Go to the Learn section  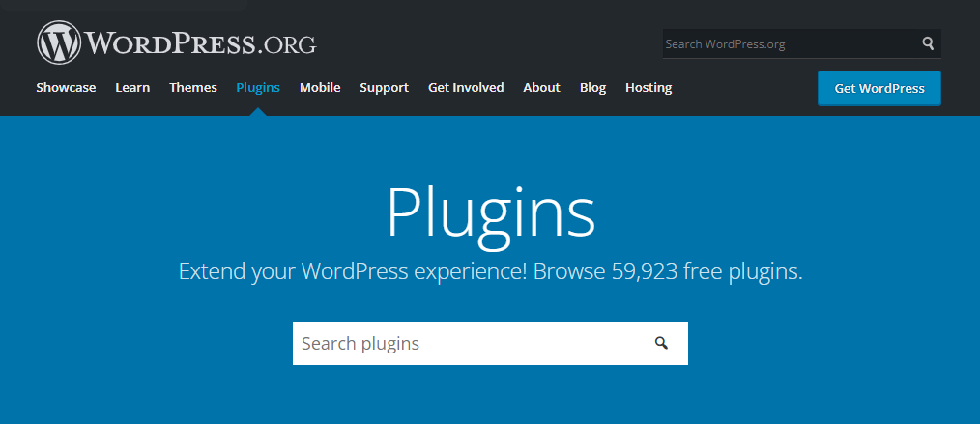(132, 87)
